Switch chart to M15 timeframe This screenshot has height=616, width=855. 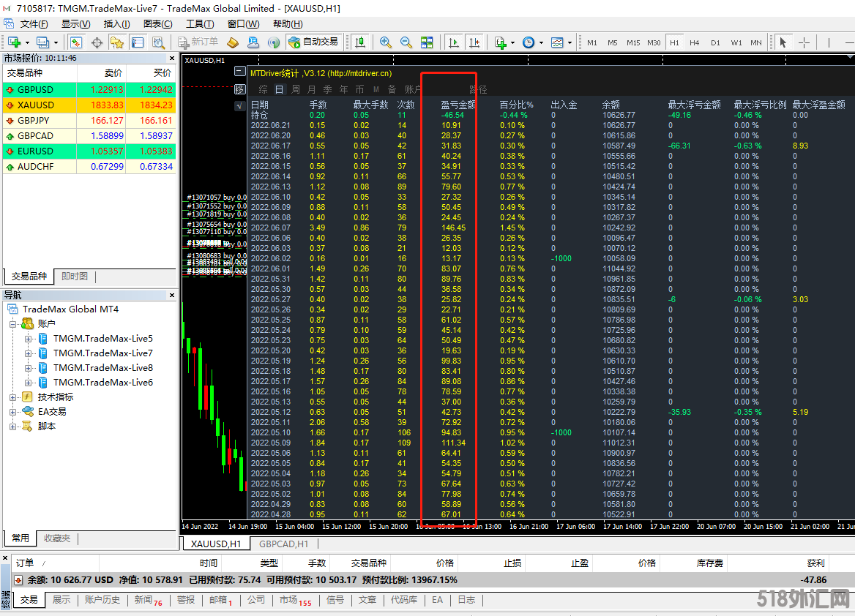(633, 42)
